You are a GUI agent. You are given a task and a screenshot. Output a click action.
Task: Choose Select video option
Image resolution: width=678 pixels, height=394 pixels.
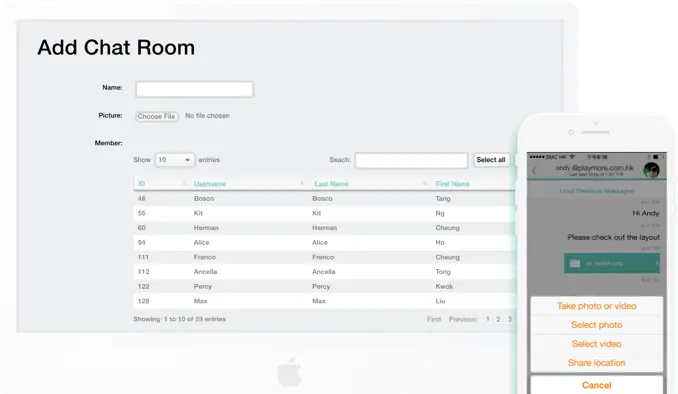[x=596, y=344]
